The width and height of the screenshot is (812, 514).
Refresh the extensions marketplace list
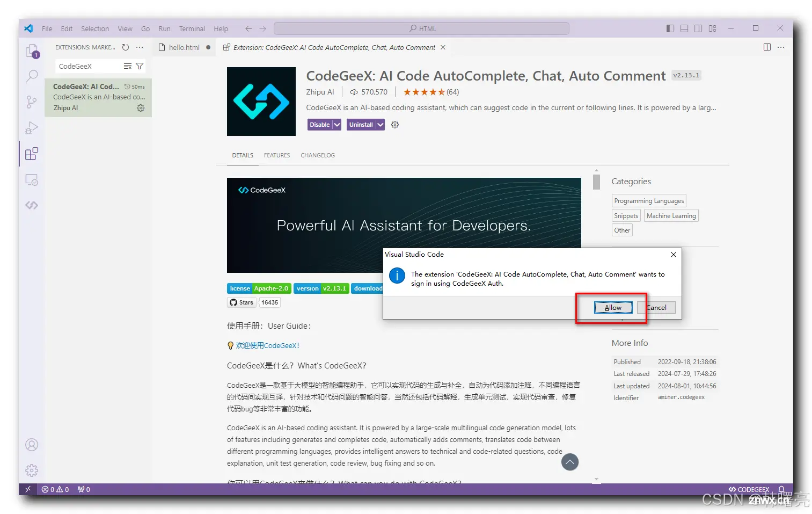(126, 47)
